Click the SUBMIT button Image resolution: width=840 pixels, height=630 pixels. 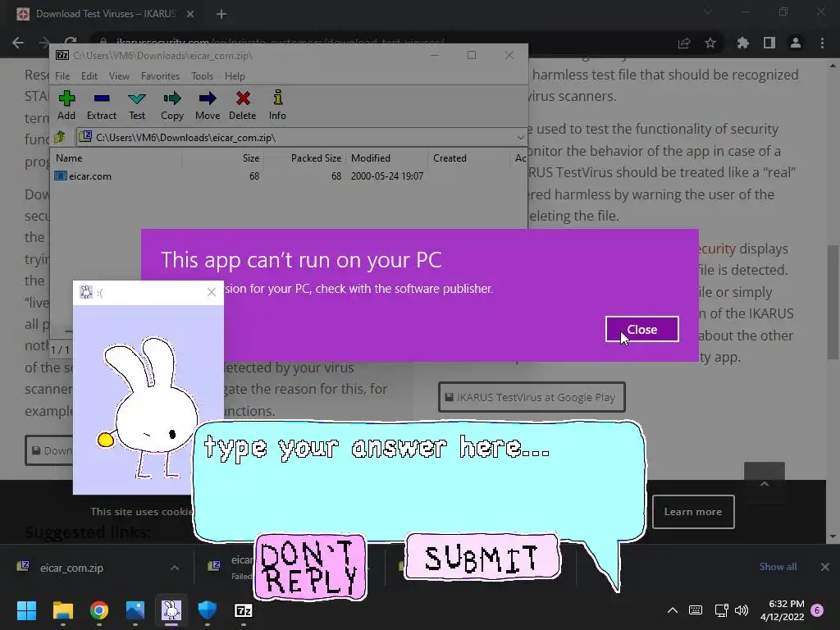point(482,557)
